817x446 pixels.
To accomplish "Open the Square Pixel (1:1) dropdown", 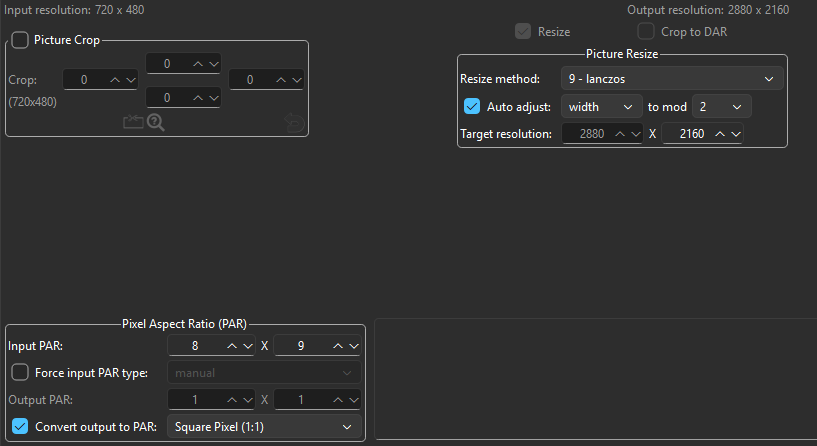I will pyautogui.click(x=263, y=427).
